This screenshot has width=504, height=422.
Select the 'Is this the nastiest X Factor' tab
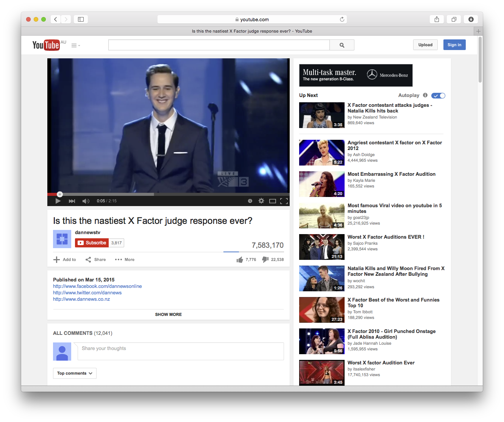(x=252, y=31)
